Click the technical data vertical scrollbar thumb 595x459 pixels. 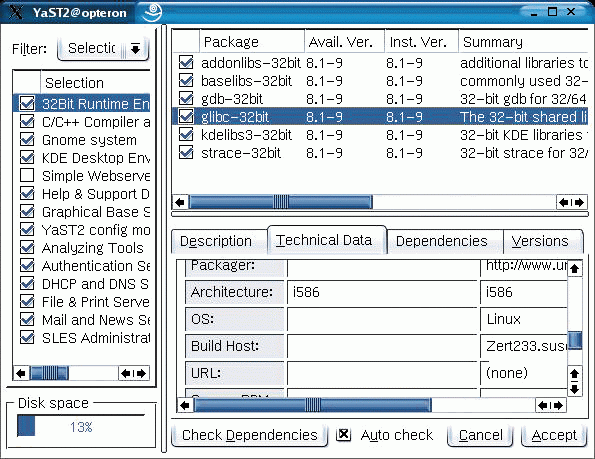tap(575, 340)
